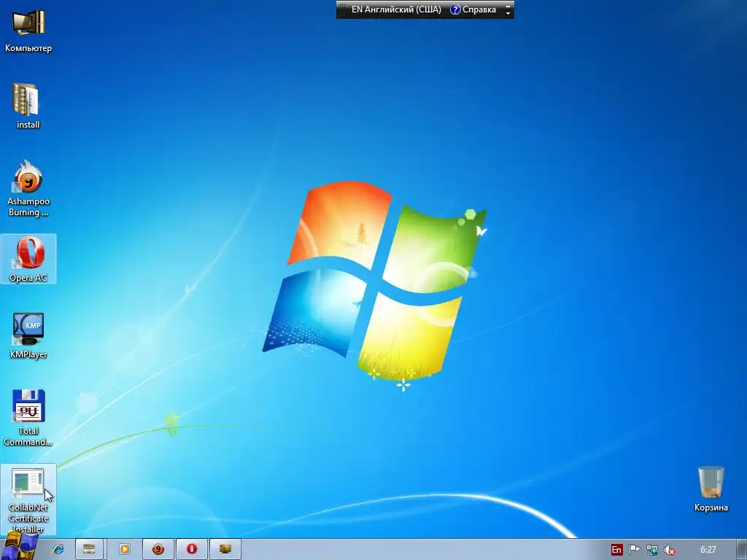The height and width of the screenshot is (560, 747).
Task: Click the muted volume tray icon
Action: point(670,550)
